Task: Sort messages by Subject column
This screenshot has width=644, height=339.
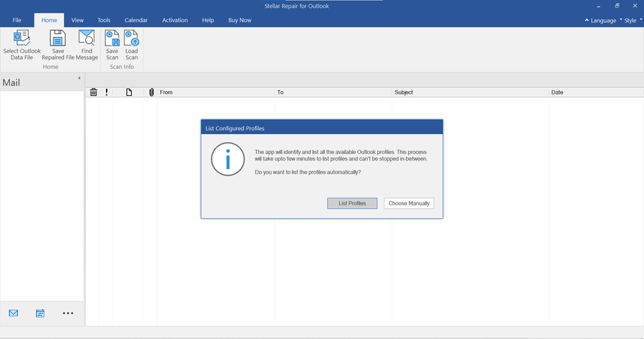Action: (404, 93)
